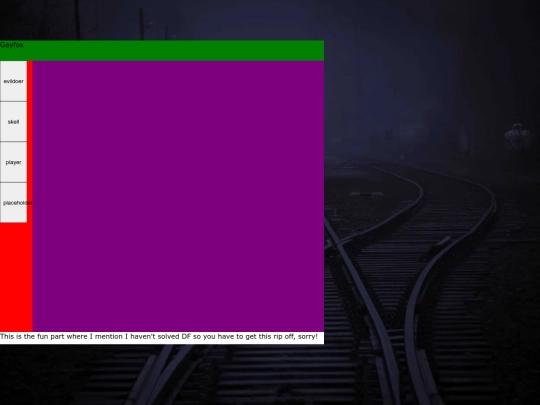Choose the placeholder button
Viewport: 540px width, 405px height.
13,203
